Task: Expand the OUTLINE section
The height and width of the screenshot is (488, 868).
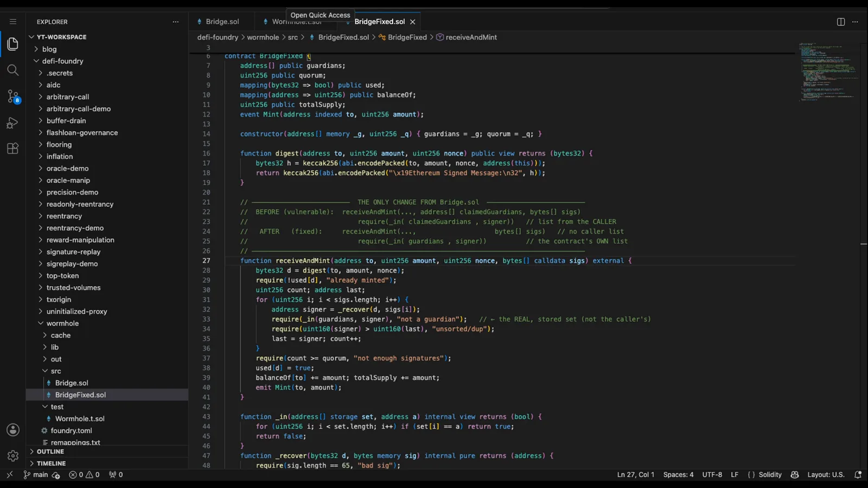Action: [x=50, y=452]
